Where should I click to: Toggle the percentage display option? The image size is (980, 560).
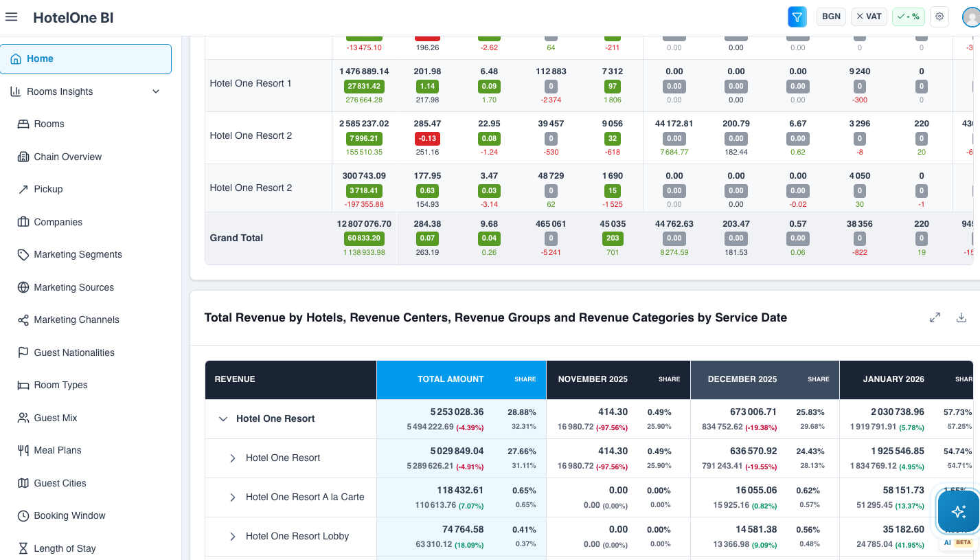908,16
